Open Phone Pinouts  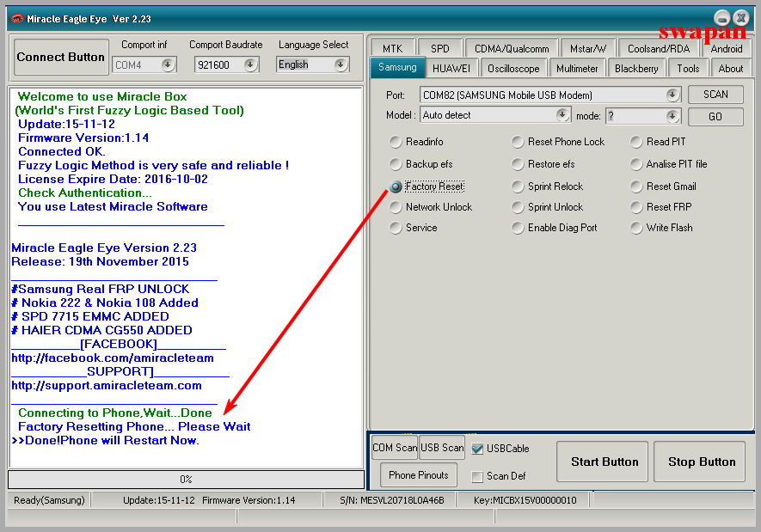(x=419, y=475)
